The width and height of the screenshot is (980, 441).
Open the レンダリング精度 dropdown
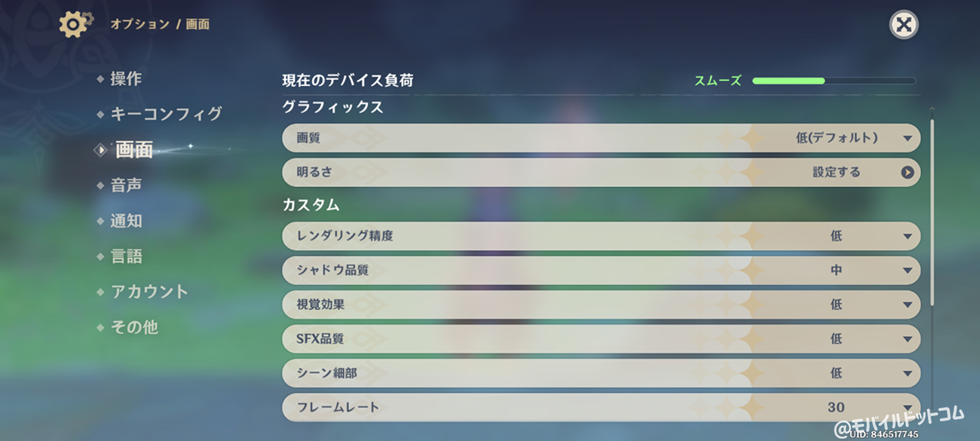tap(601, 236)
